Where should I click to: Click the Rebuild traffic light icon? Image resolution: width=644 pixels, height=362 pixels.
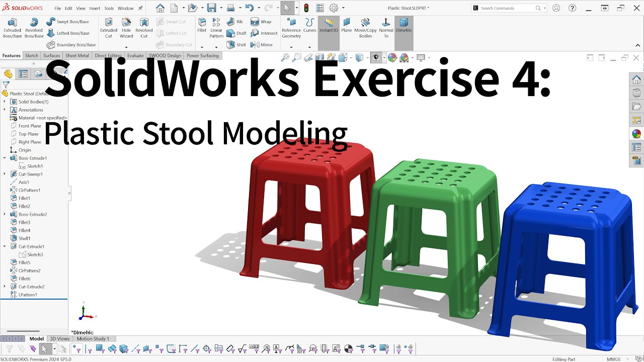click(306, 8)
